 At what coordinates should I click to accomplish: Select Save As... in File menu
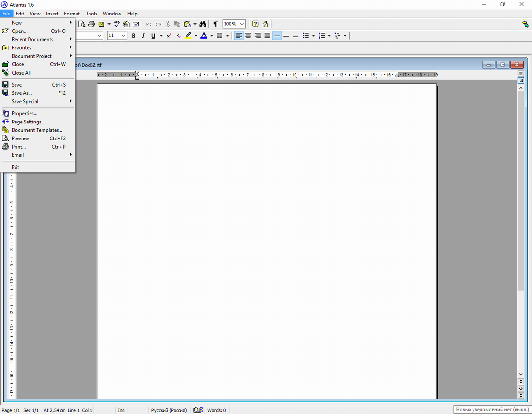38,93
